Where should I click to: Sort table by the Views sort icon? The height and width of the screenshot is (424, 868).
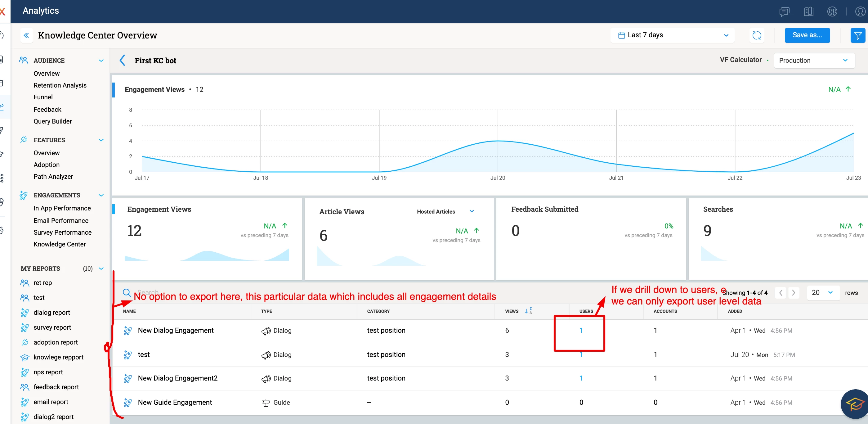[528, 311]
